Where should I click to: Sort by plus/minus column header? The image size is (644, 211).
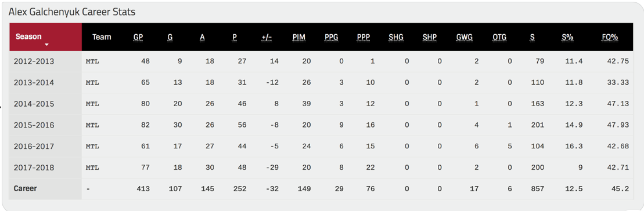[267, 37]
